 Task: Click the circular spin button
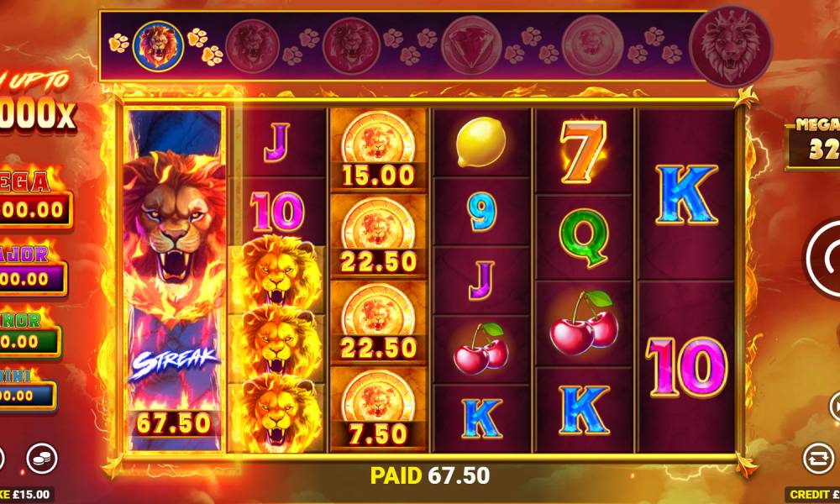point(822,258)
